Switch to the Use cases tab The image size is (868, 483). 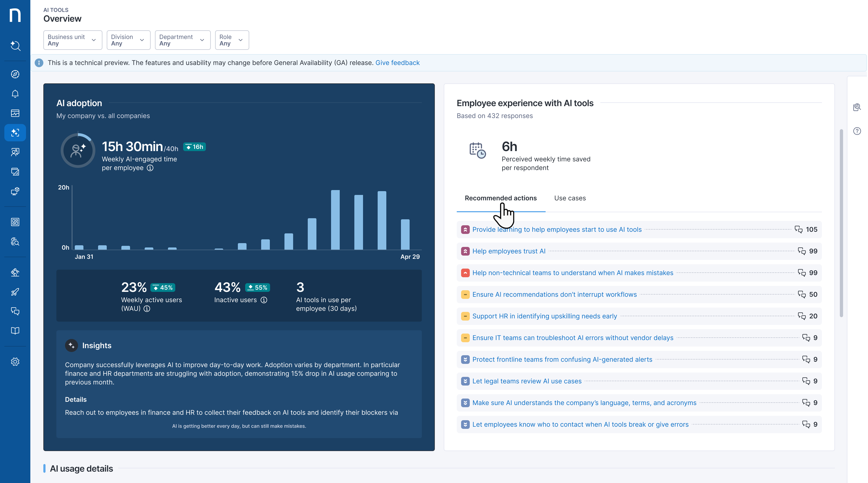point(570,198)
